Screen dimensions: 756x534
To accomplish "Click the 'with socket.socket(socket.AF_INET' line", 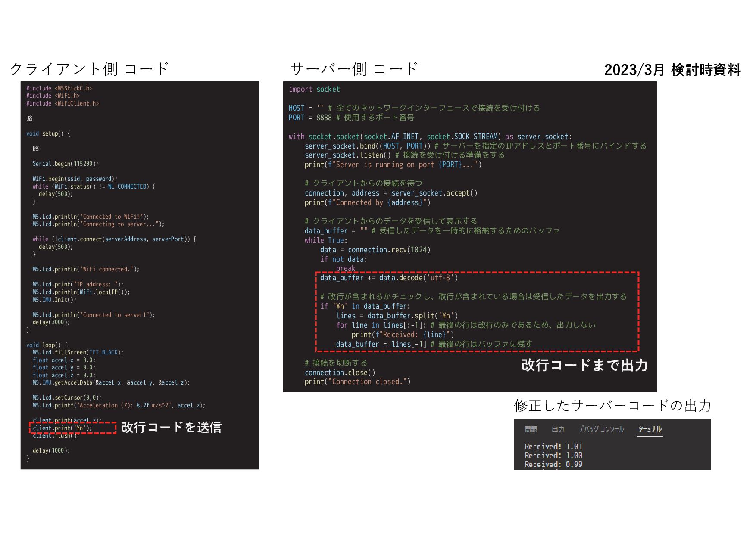I will [430, 137].
